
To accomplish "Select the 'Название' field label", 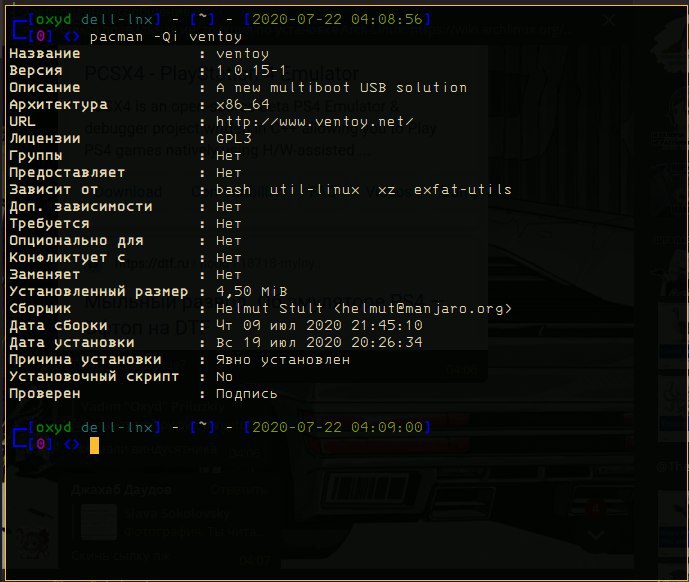I will 45,54.
